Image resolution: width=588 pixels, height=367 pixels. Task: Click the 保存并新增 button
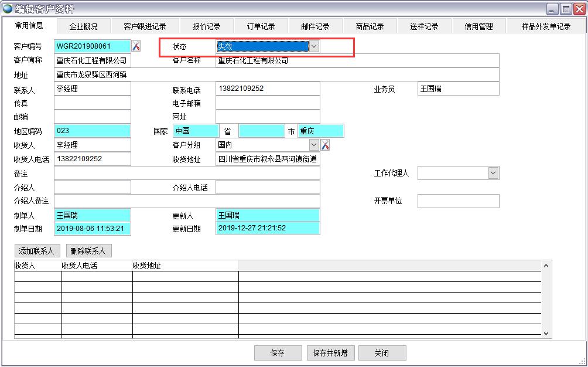tap(330, 353)
